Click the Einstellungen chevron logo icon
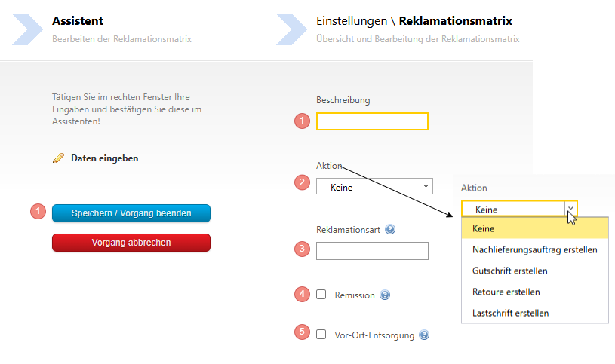The height and width of the screenshot is (364, 615). [291, 29]
